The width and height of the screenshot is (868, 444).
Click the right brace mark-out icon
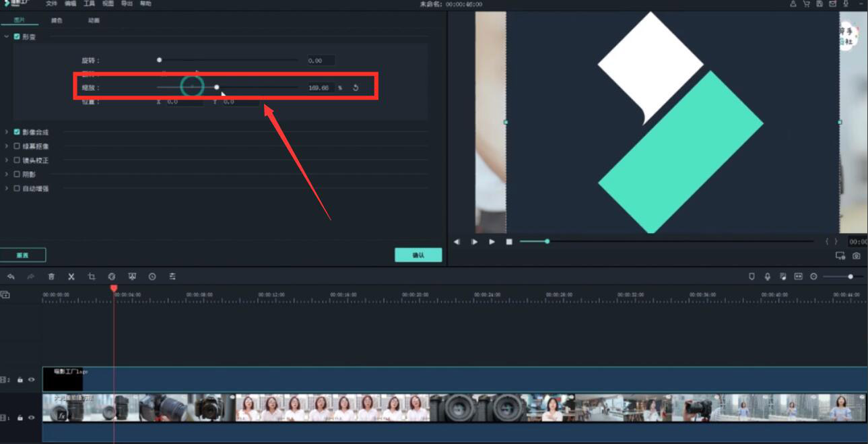tap(836, 241)
